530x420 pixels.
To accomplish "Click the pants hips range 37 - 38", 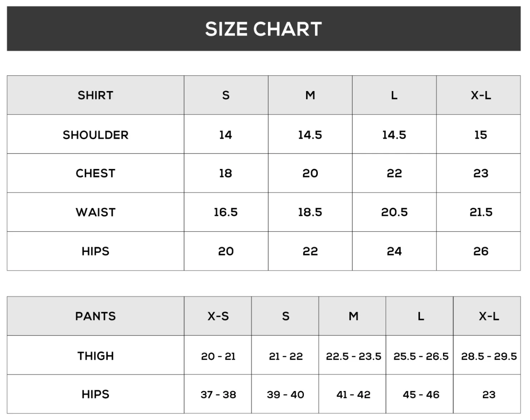I will 218,395.
